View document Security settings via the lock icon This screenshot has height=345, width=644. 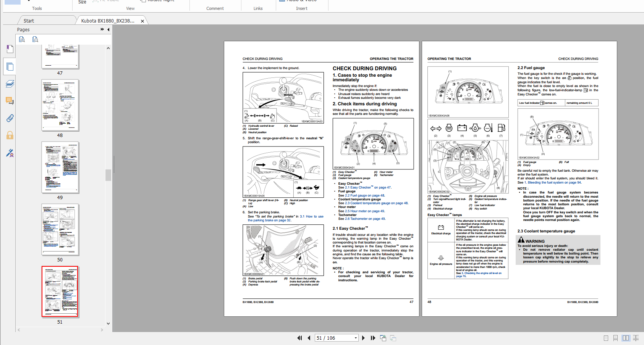point(10,135)
